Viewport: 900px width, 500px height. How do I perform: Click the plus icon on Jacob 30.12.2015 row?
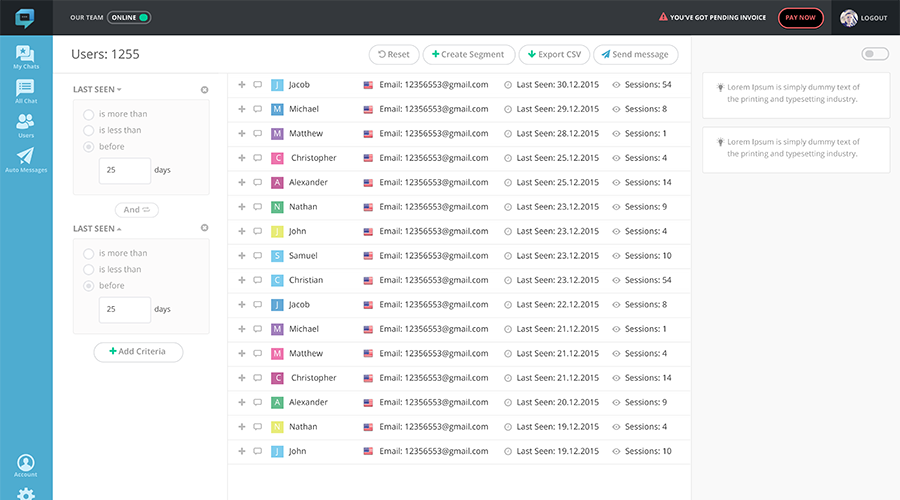pyautogui.click(x=242, y=84)
